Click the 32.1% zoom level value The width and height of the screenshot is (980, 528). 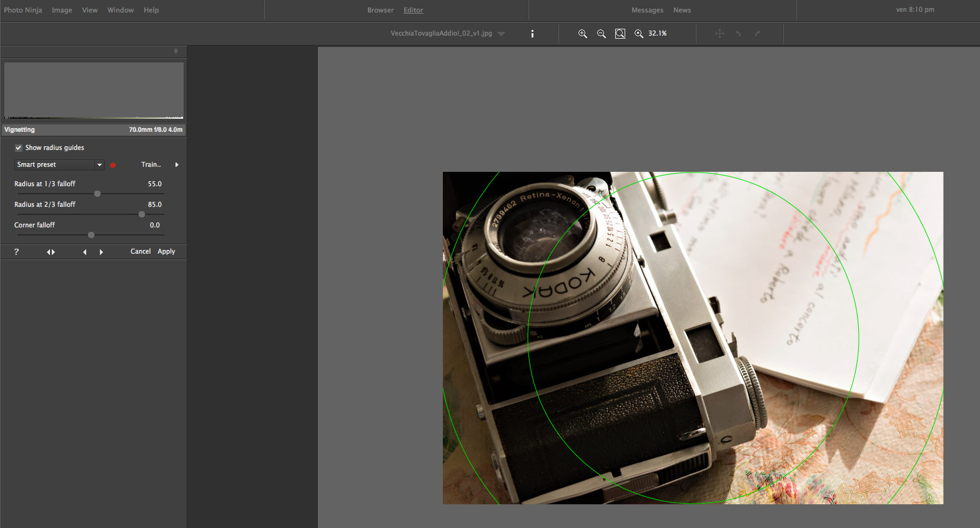click(658, 34)
